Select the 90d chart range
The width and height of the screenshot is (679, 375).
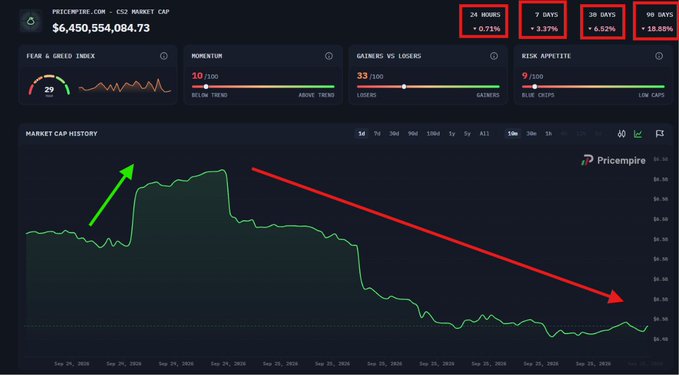(x=413, y=134)
